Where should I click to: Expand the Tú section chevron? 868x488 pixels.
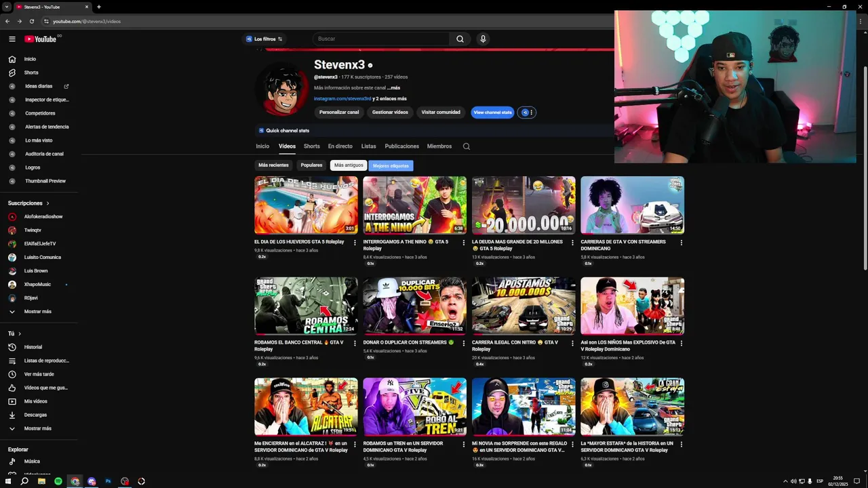coord(20,333)
